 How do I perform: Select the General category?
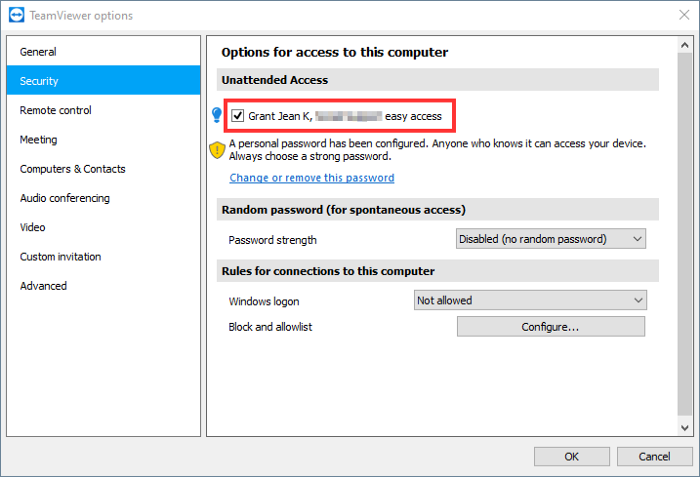(104, 52)
